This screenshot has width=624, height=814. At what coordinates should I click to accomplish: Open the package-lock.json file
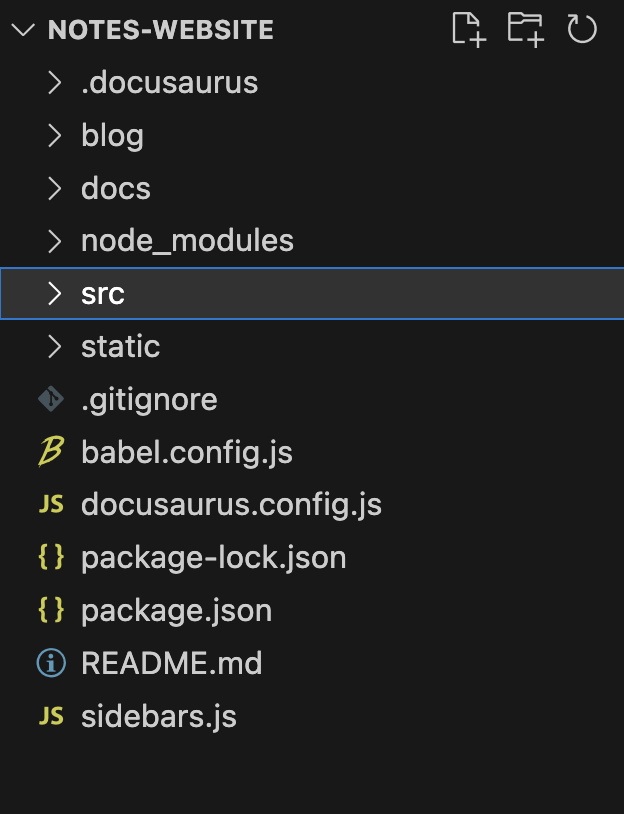312,557
